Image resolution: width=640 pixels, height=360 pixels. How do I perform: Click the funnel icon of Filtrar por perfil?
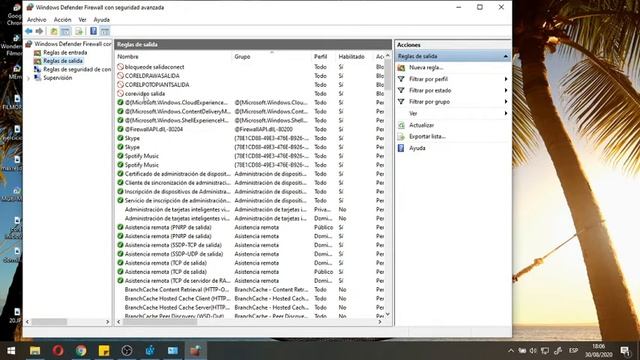(401, 79)
